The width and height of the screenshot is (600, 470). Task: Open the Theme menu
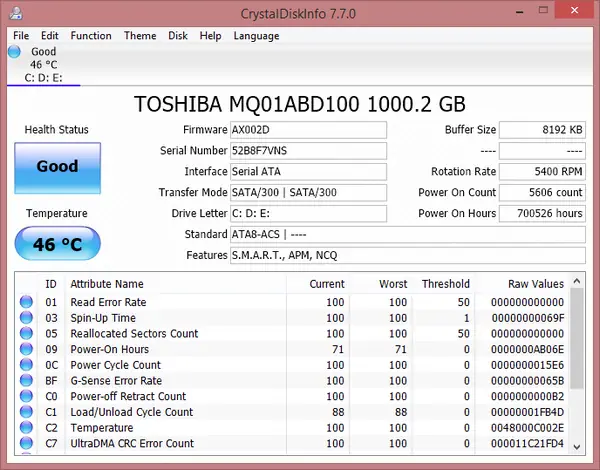(140, 36)
